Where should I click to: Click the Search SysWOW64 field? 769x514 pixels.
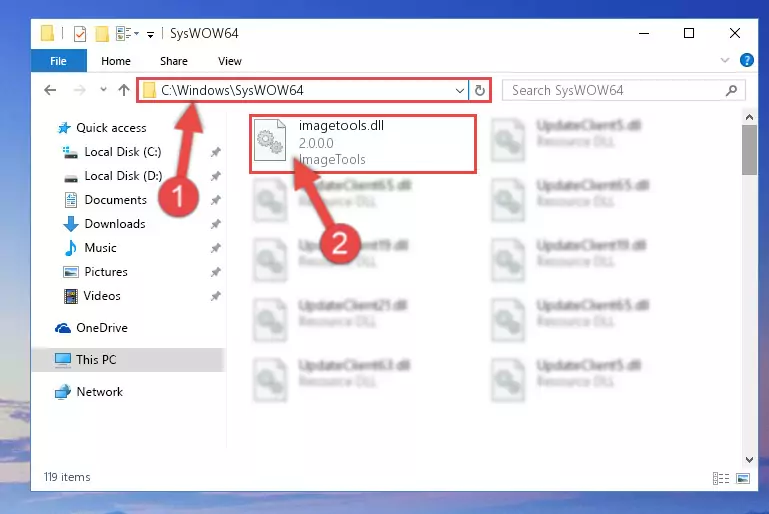coord(624,90)
